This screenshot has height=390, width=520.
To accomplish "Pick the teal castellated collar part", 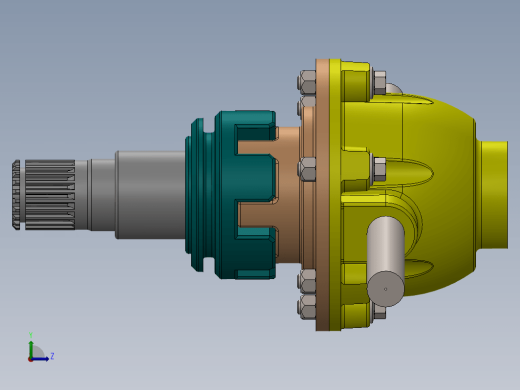I will pos(230,195).
